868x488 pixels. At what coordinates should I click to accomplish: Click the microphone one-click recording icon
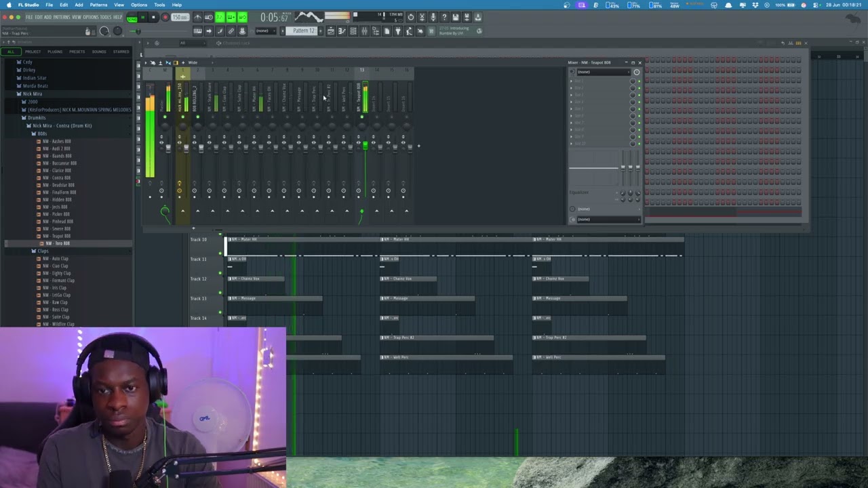pyautogui.click(x=433, y=17)
